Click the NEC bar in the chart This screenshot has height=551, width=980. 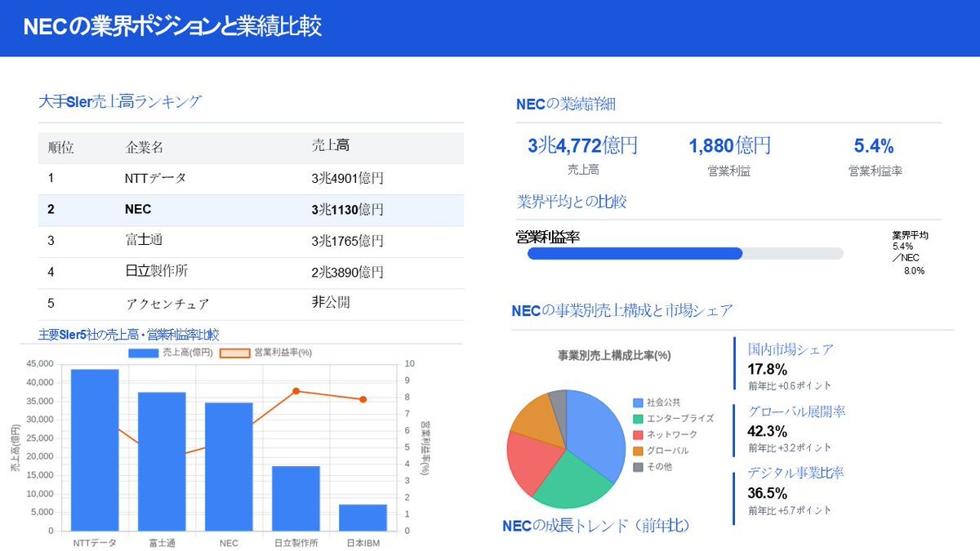[229, 466]
